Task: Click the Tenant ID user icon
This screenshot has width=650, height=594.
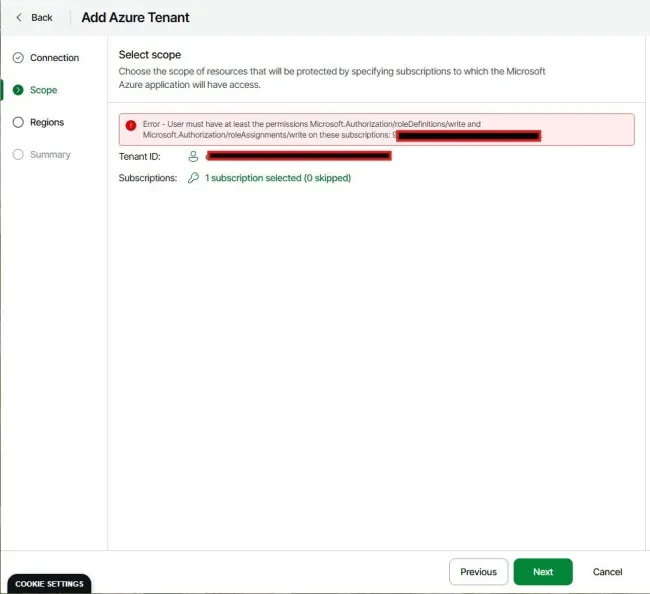Action: pos(193,156)
